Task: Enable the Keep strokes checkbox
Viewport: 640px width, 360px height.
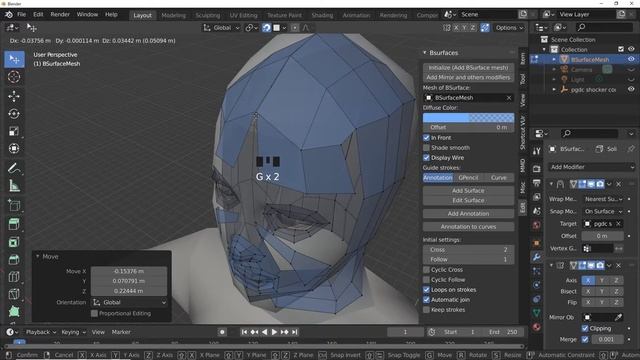Action: pos(427,310)
